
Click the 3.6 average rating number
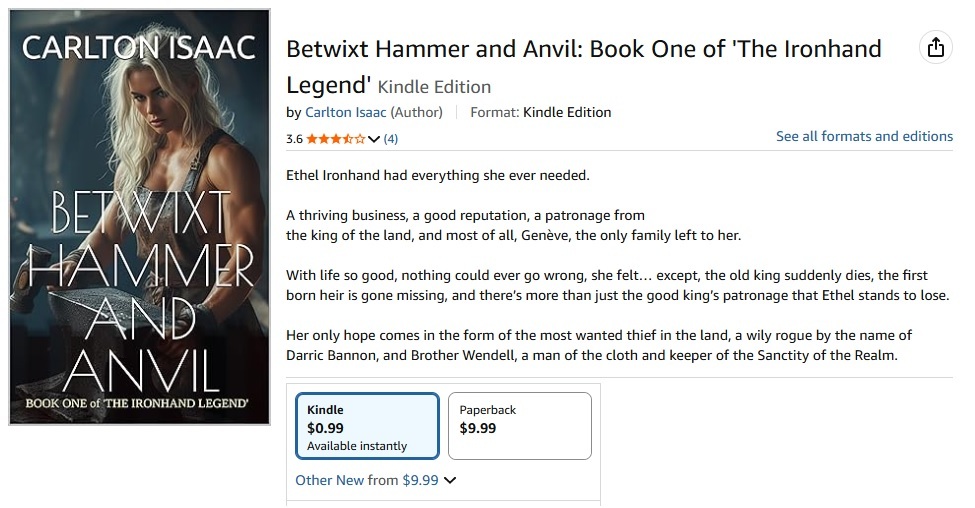(x=294, y=139)
